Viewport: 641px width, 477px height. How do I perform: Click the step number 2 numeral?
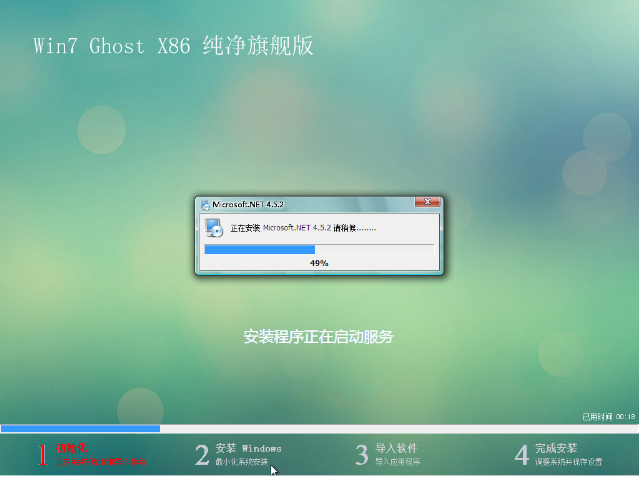[x=202, y=455]
